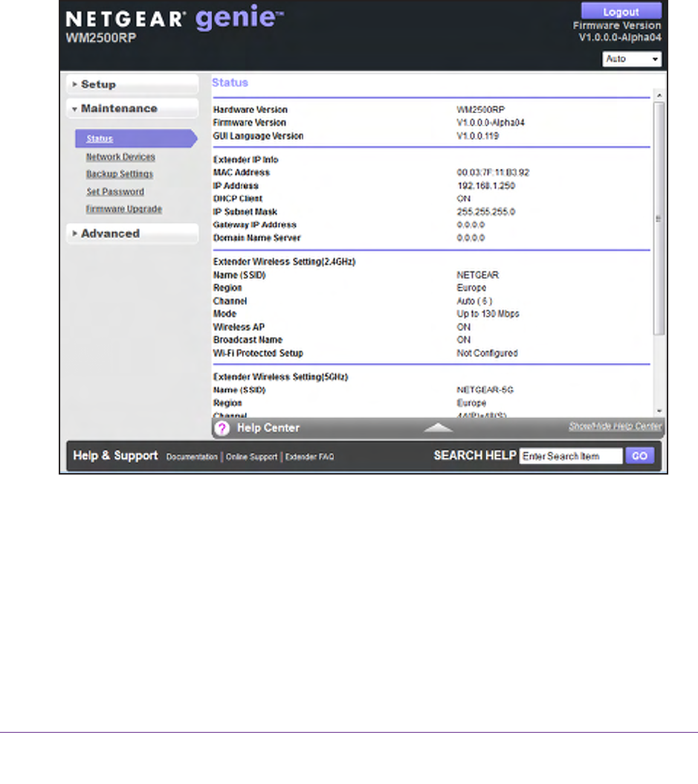The height and width of the screenshot is (784, 698).
Task: Collapse the Maintenance menu section
Action: tap(132, 109)
